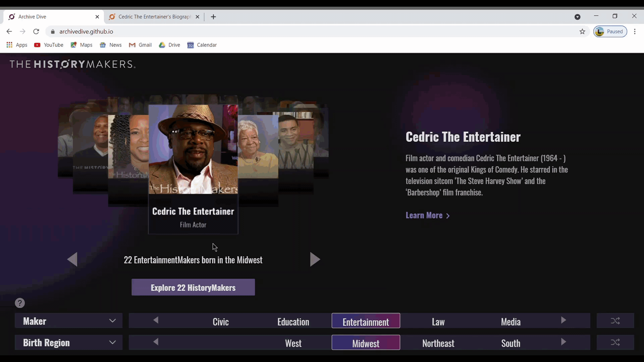Shuffle the Maker category row

615,321
